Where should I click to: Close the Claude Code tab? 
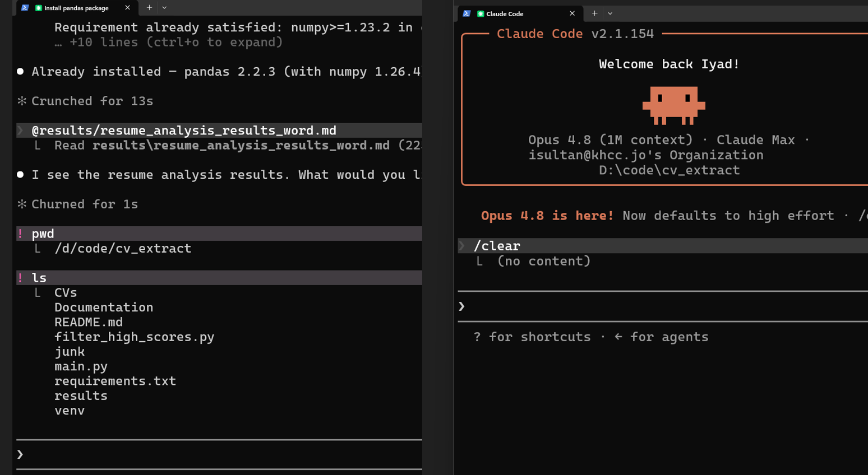[x=572, y=13]
